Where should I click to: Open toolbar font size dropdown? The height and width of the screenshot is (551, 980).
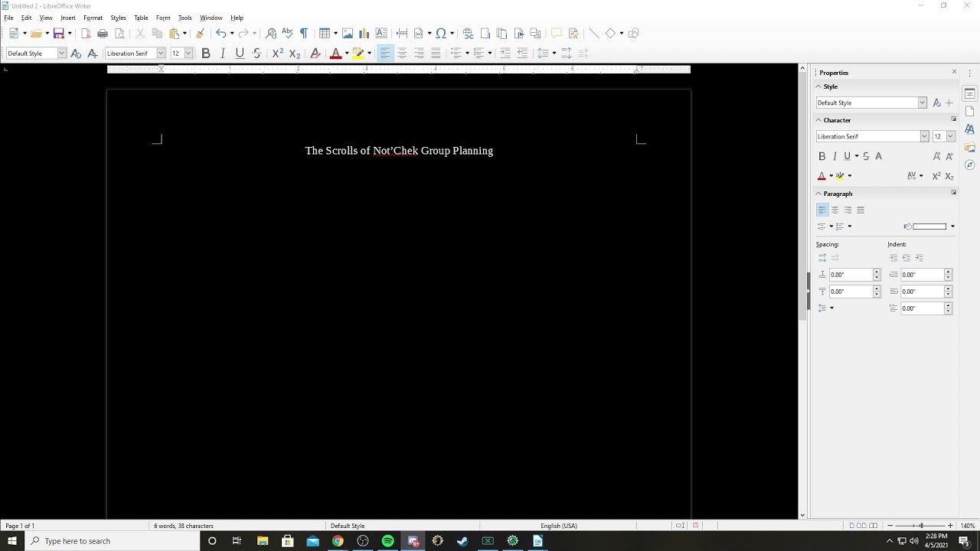(x=188, y=53)
